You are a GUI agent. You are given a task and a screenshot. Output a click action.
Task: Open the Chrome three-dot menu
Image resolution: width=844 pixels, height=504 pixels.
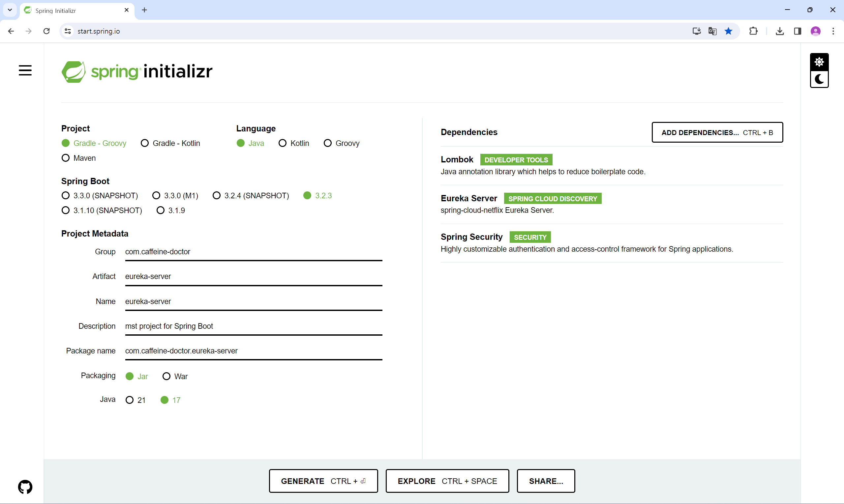833,31
